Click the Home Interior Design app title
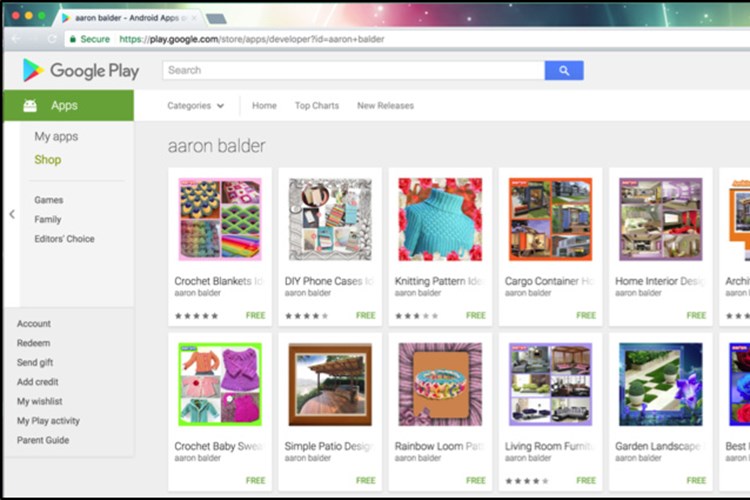 660,281
